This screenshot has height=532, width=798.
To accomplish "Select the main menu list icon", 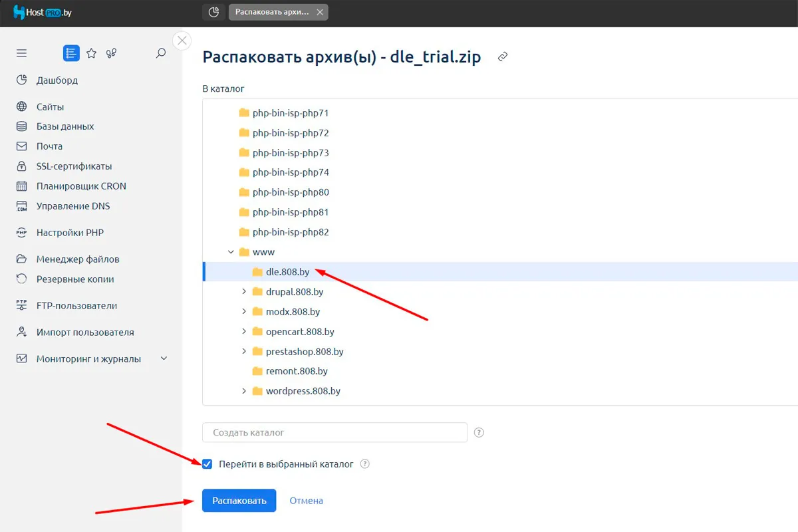I will coord(71,53).
